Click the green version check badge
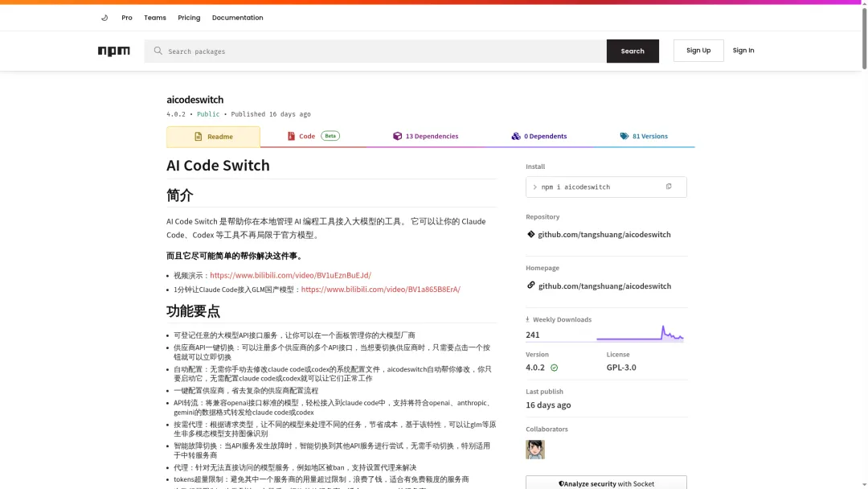The image size is (868, 489). (554, 368)
